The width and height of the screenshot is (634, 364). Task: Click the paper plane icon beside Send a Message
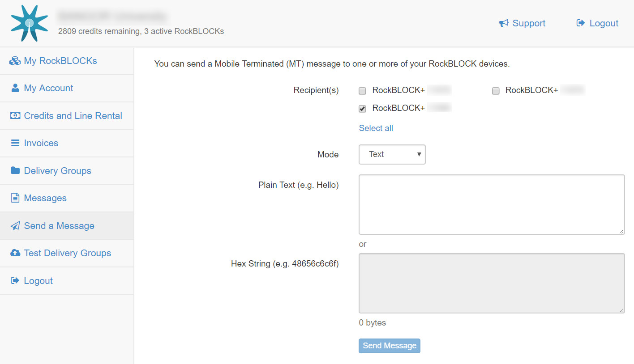coord(15,226)
